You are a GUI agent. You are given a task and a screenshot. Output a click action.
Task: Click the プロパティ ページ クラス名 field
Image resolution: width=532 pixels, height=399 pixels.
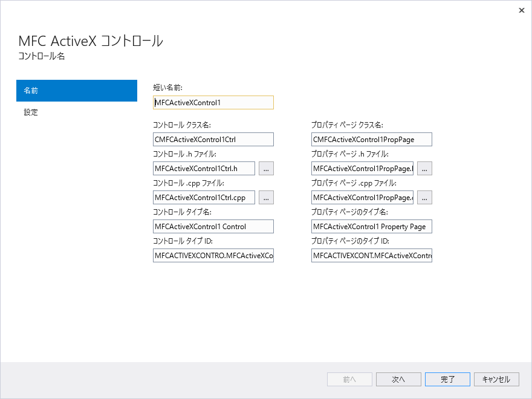(371, 139)
